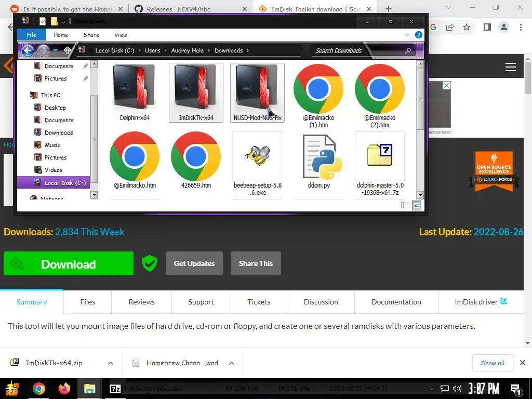Open the Documentation tab

[396, 302]
